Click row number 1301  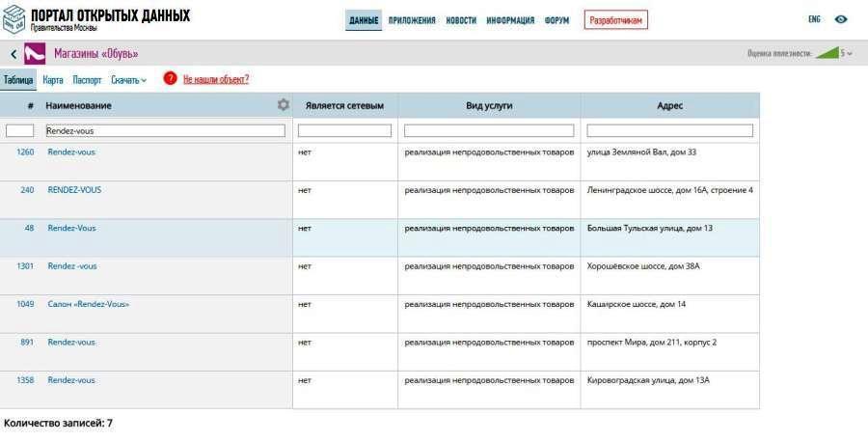click(x=25, y=265)
